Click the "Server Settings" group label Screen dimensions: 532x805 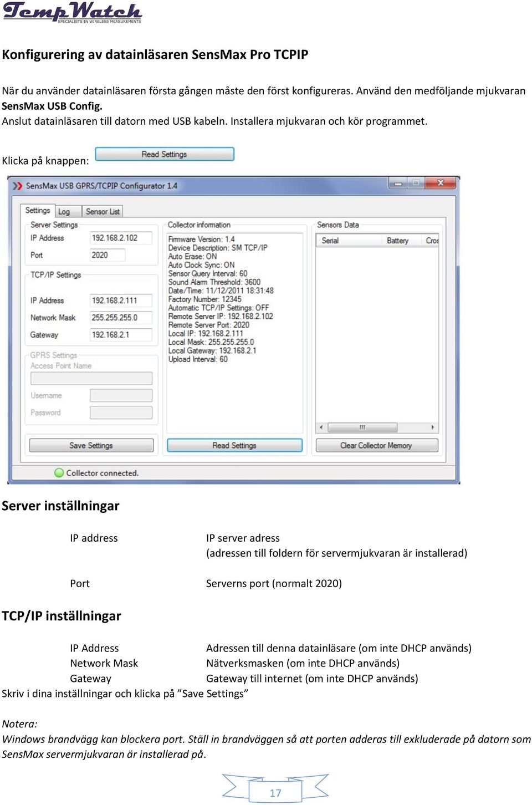point(54,225)
